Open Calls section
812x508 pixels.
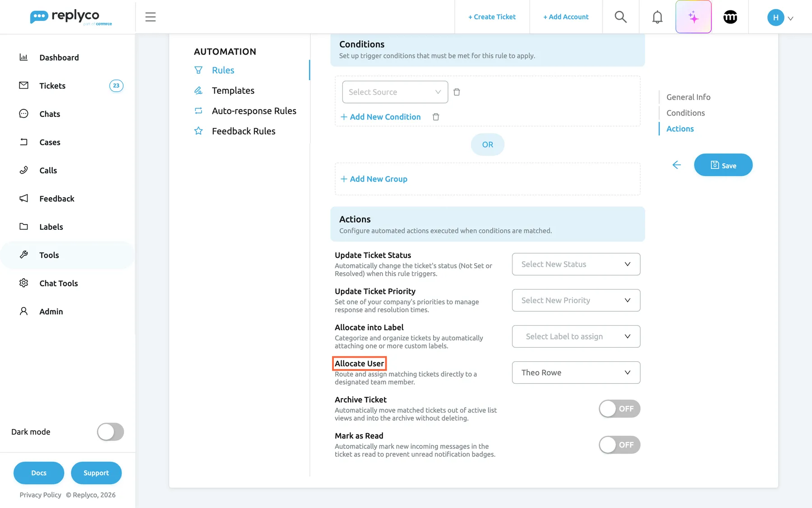click(48, 170)
